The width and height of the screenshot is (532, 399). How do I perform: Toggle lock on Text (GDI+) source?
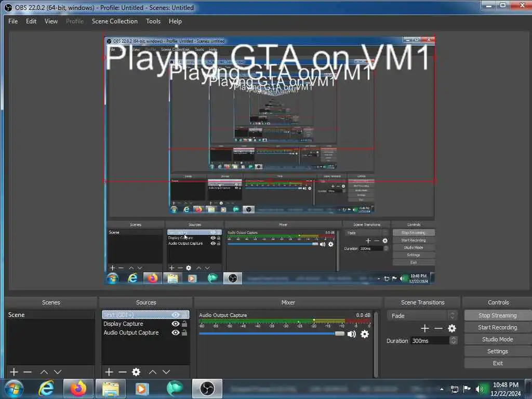tap(184, 315)
